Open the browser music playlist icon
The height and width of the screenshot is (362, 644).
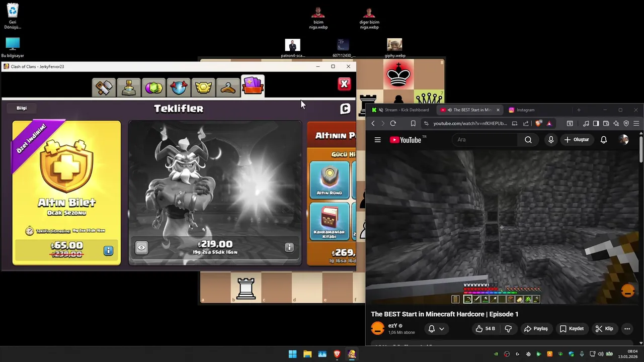(586, 123)
